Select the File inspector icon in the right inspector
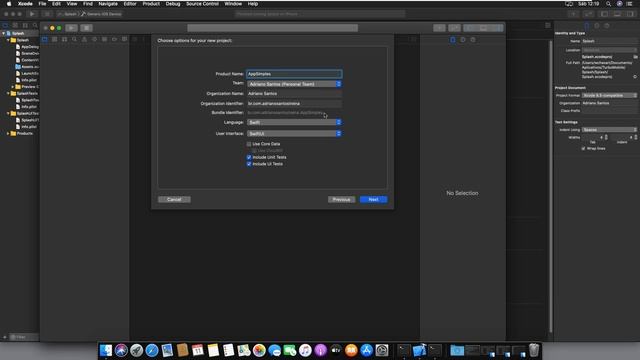Viewport: 640px width, 360px height. tap(453, 40)
